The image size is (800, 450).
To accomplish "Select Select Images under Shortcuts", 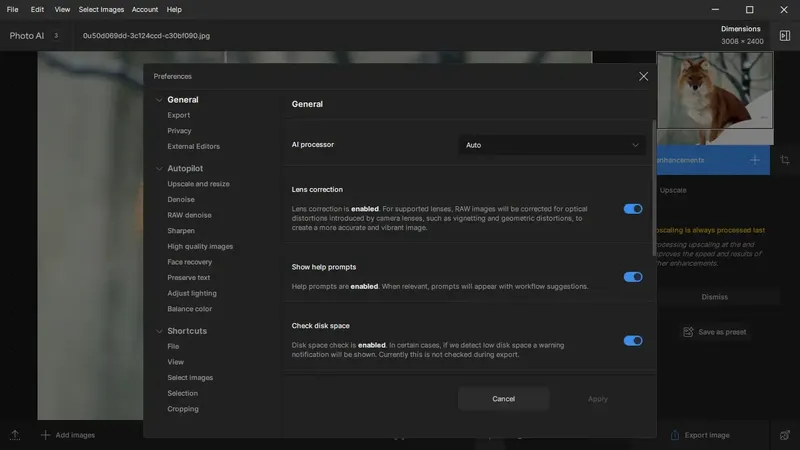I will (190, 378).
